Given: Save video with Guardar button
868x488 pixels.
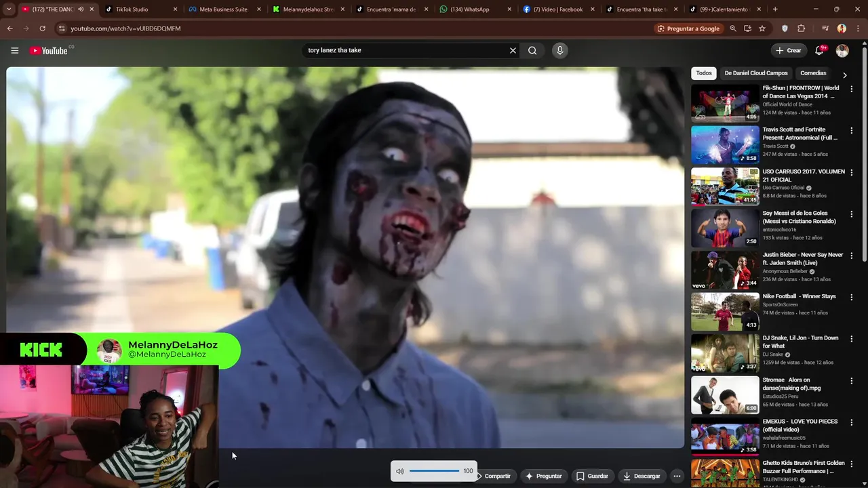Looking at the screenshot, I should click(x=593, y=476).
